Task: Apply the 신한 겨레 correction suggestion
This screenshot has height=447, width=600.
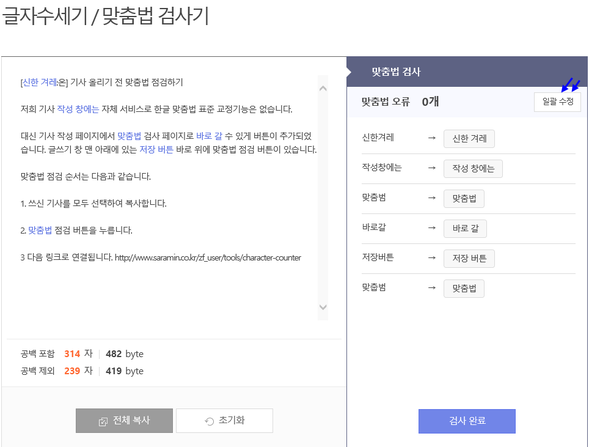Action: pyautogui.click(x=469, y=140)
